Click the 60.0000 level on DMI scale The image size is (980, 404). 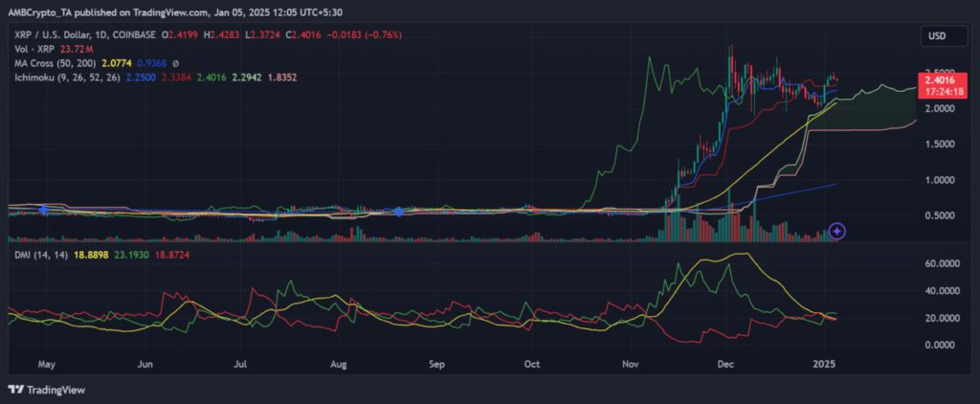coord(940,262)
